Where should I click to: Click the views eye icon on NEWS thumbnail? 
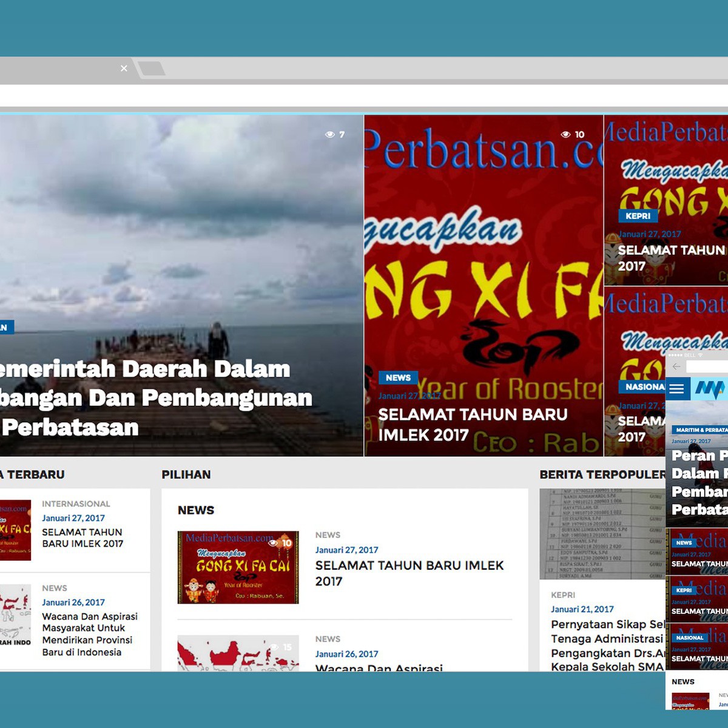[x=274, y=543]
